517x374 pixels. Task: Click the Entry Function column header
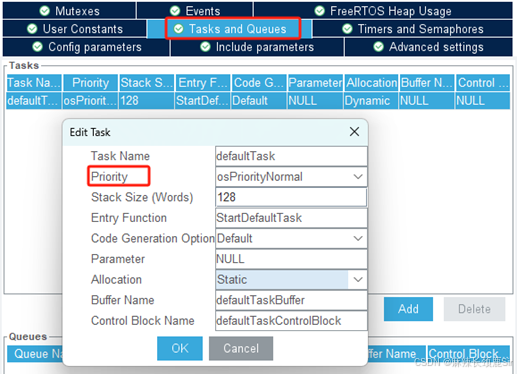[x=203, y=83]
